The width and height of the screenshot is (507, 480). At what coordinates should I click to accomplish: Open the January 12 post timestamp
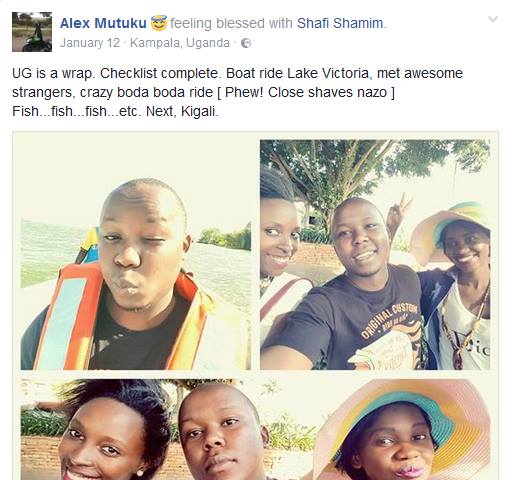tap(90, 43)
